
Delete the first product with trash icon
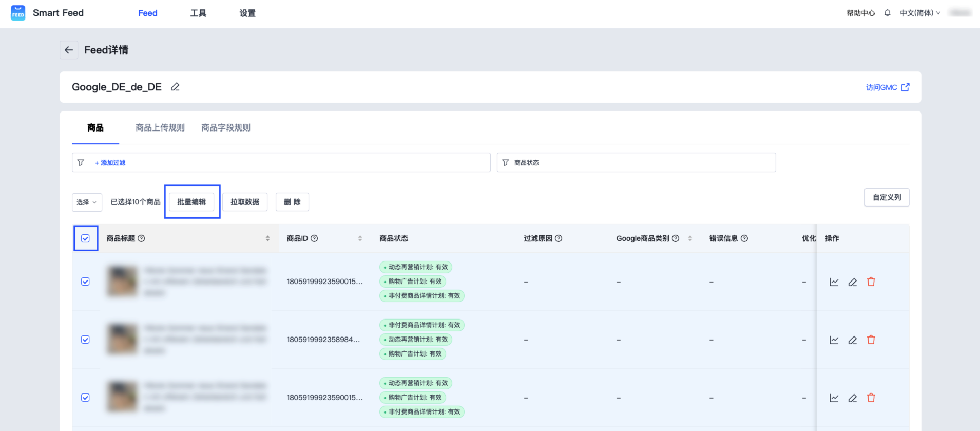[x=871, y=282]
